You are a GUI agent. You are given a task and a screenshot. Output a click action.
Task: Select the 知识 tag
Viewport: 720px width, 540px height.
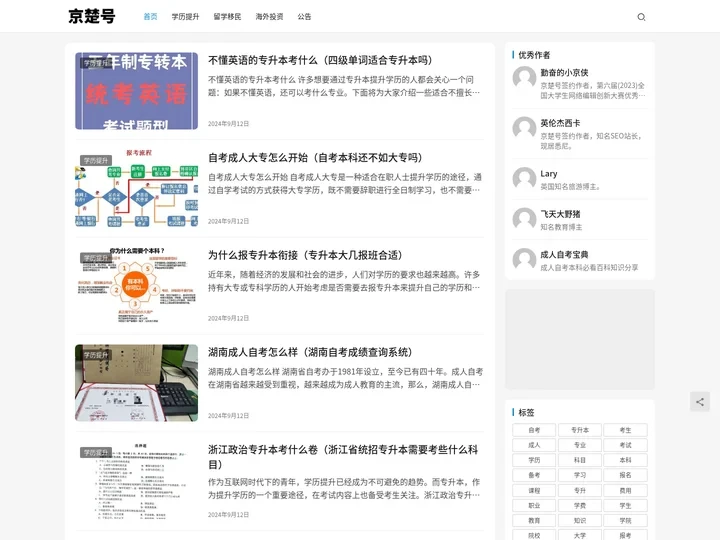[579, 521]
